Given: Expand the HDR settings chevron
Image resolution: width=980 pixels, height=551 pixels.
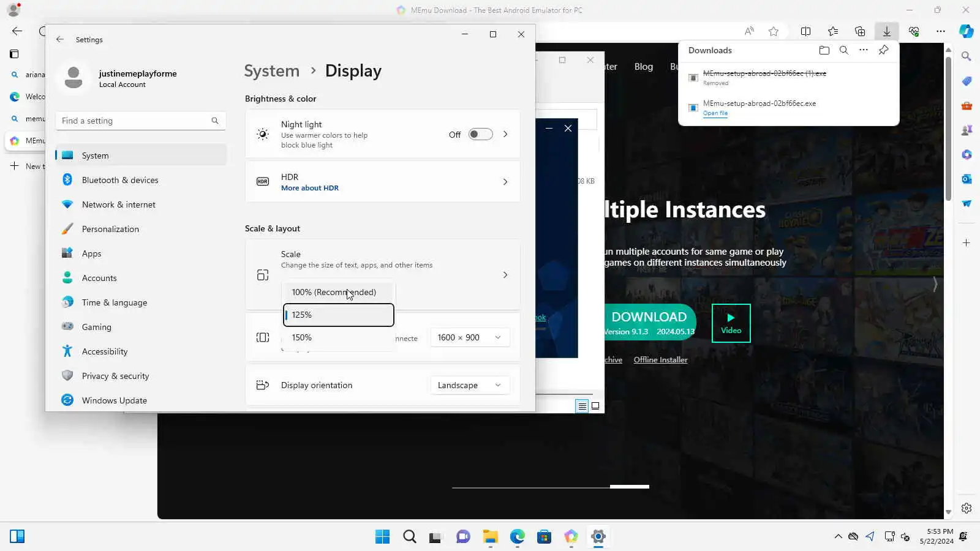Looking at the screenshot, I should coord(505,182).
